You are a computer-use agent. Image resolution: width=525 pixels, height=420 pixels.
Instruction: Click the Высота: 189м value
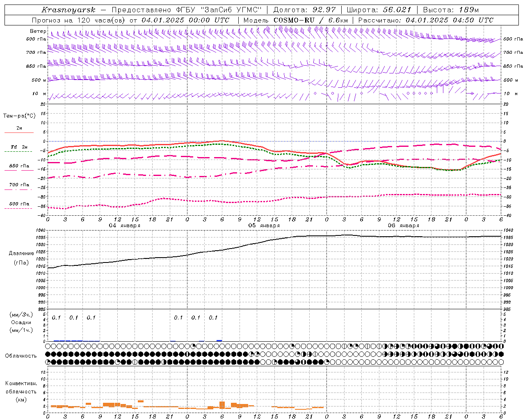click(x=451, y=10)
